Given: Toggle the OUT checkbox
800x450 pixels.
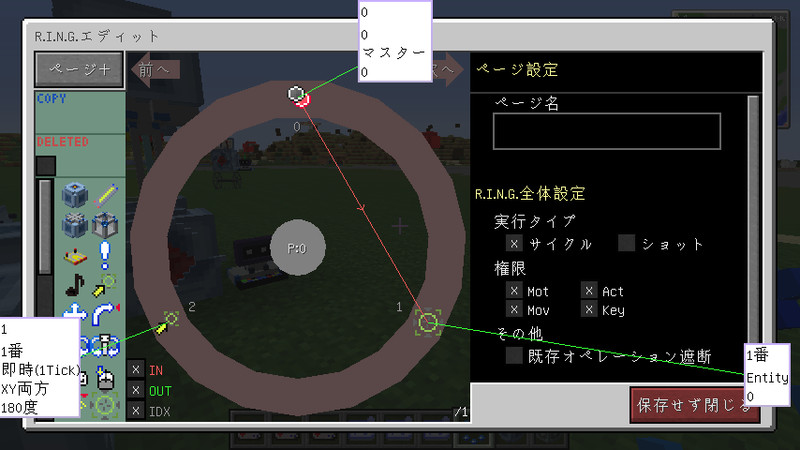Looking at the screenshot, I should [x=135, y=390].
